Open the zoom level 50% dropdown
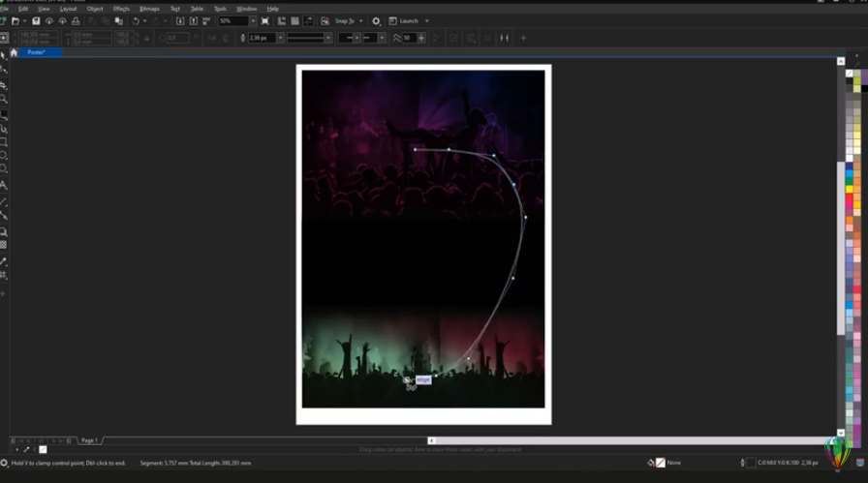Viewport: 868px width, 483px height. pyautogui.click(x=254, y=20)
